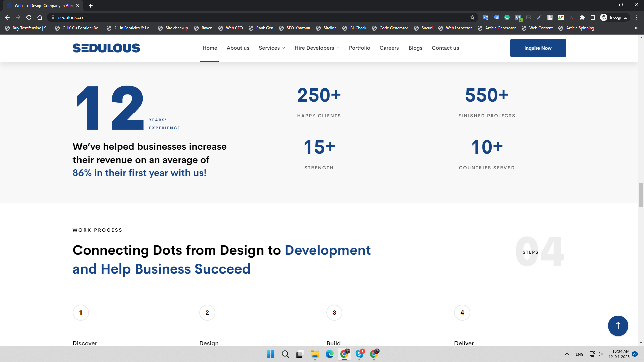Viewport: 644px width, 362px height.
Task: Open the Blogs page
Action: [415, 48]
